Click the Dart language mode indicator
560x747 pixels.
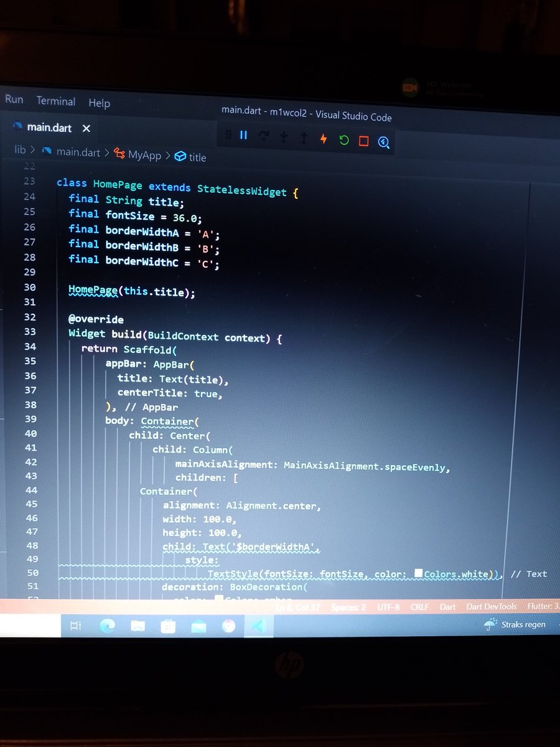[x=448, y=607]
